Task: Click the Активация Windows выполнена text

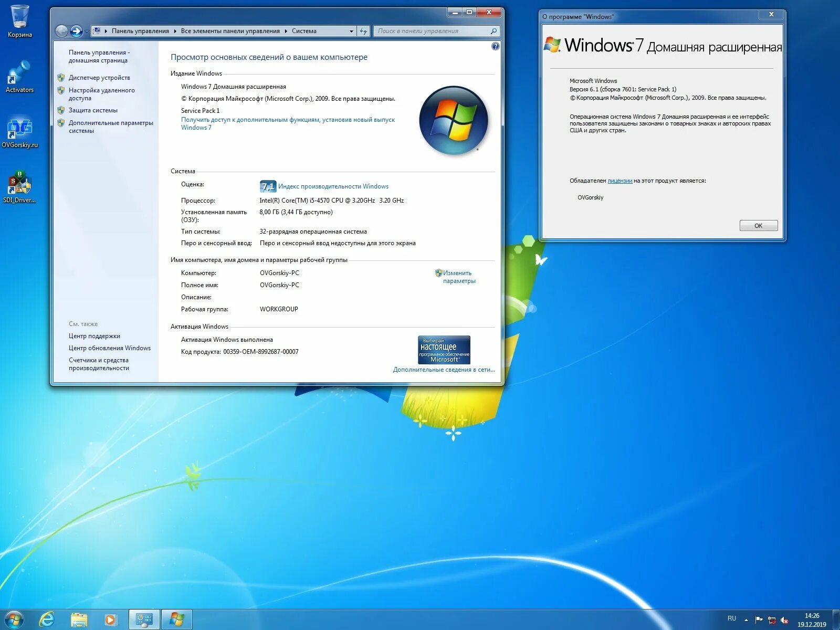Action: [227, 340]
